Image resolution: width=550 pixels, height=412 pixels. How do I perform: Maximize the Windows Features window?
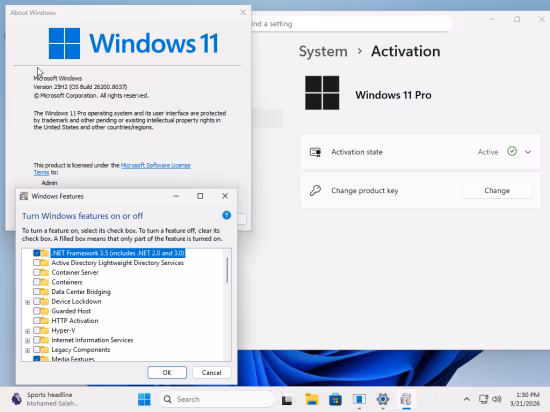pos(200,196)
